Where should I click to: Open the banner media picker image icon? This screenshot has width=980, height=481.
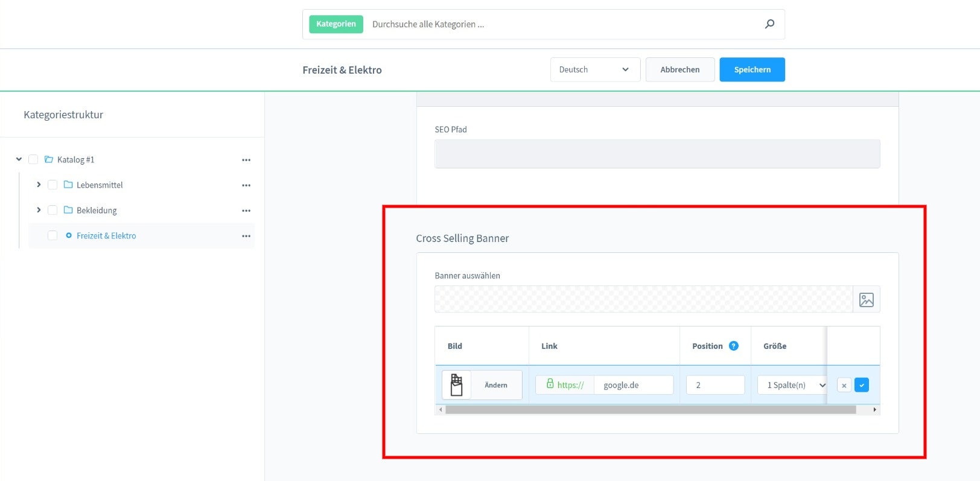click(867, 299)
